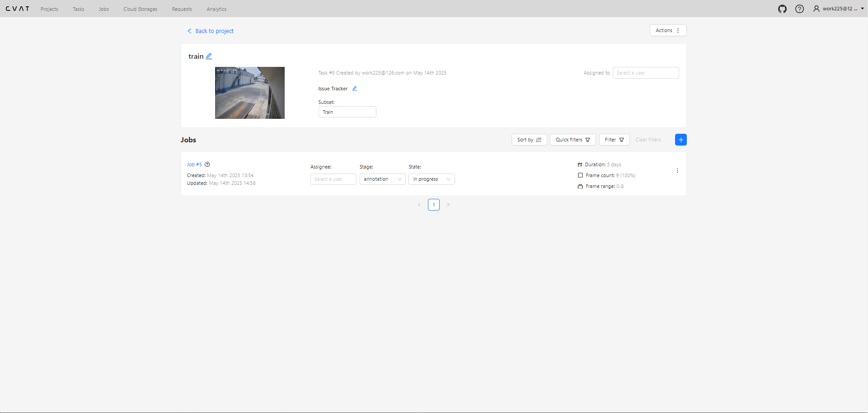
Task: Open the Filter builder
Action: point(614,140)
